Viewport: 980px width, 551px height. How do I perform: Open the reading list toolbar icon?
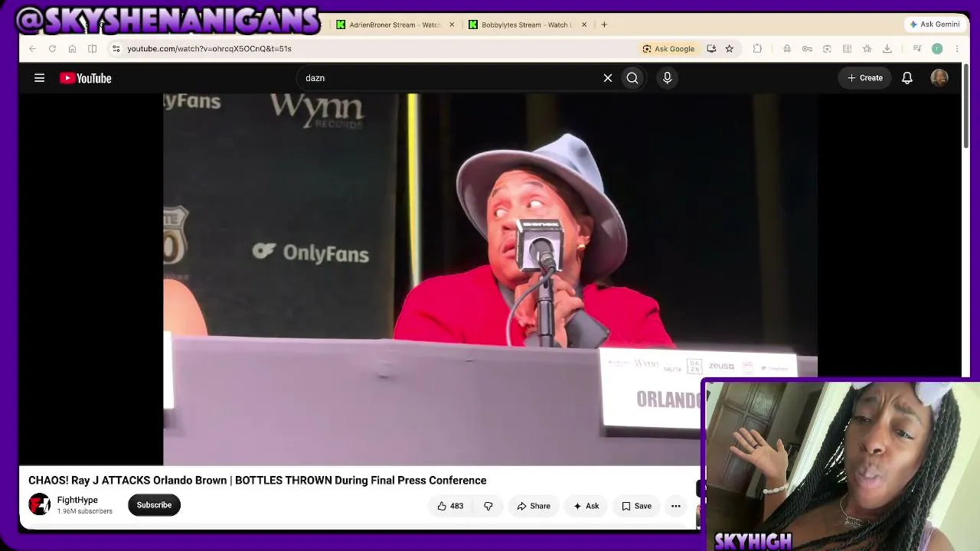[x=847, y=49]
